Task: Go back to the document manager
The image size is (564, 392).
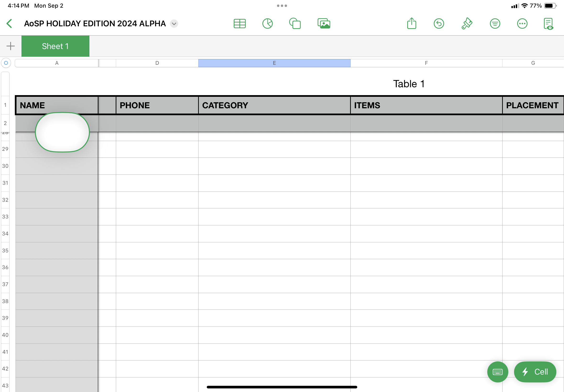Action: pos(9,24)
